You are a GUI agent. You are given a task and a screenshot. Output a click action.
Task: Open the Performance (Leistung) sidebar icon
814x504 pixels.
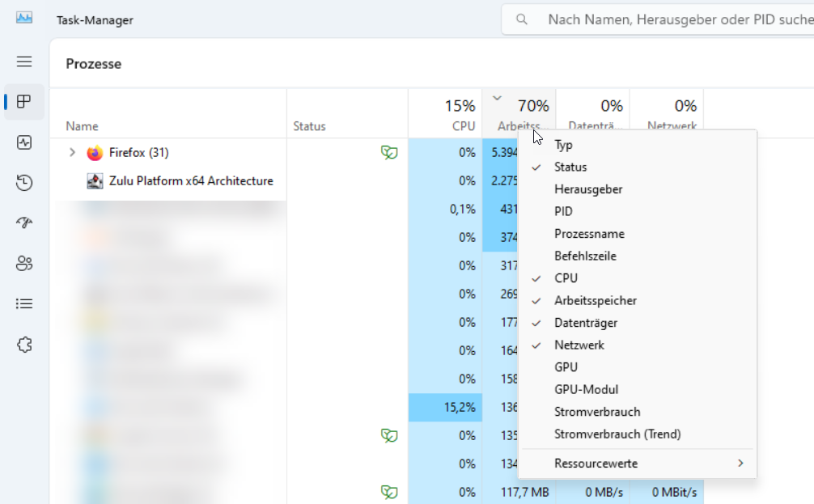click(x=24, y=142)
